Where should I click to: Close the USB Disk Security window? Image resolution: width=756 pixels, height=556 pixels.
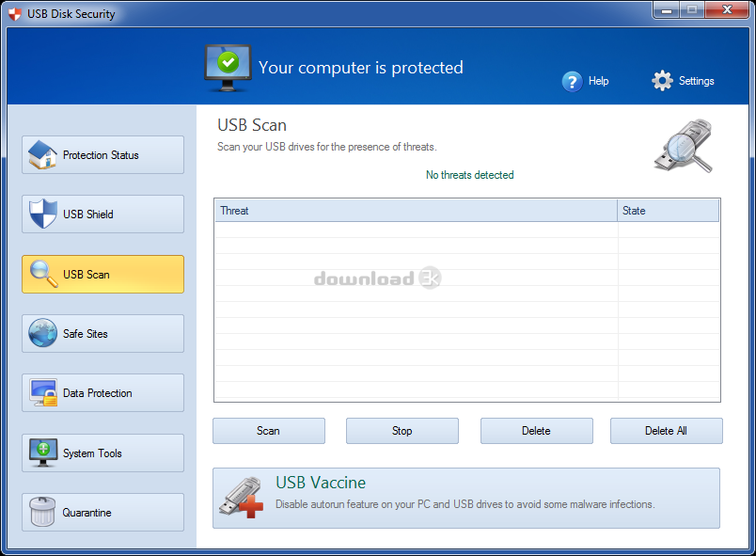pos(727,9)
